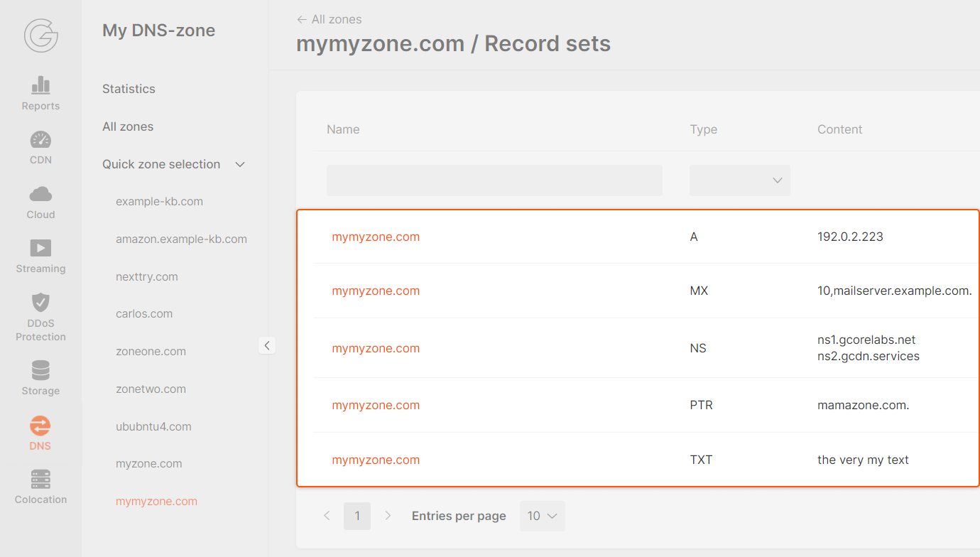Open the Statistics menu item
The width and height of the screenshot is (980, 557).
(129, 89)
